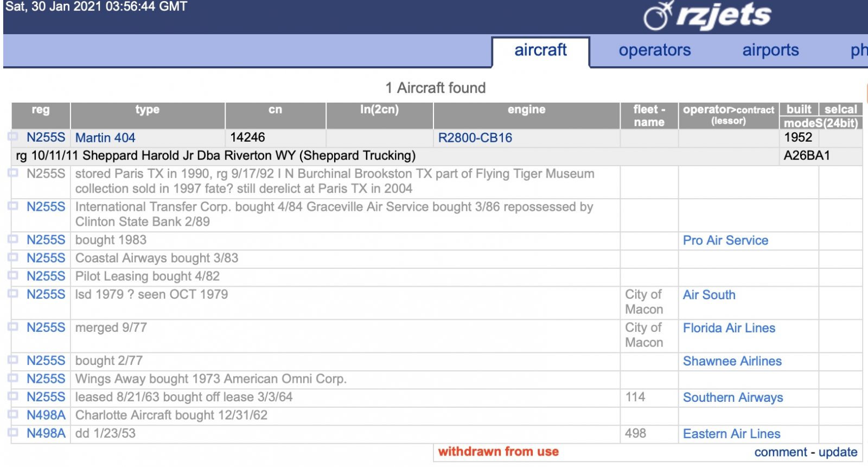Select the fleet number 498
Viewport: 868px width, 467px height.
click(x=635, y=433)
